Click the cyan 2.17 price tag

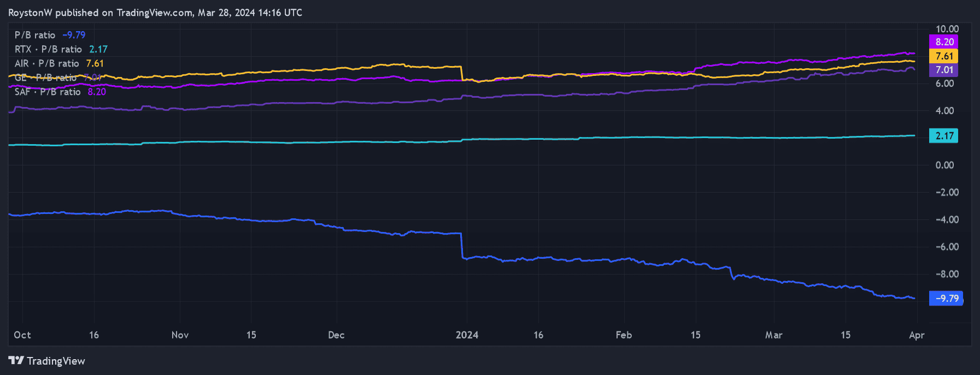point(944,136)
